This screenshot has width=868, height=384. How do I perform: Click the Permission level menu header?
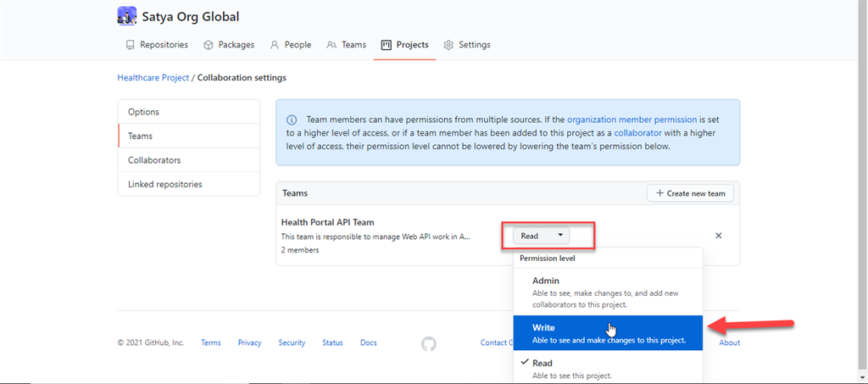coord(547,258)
